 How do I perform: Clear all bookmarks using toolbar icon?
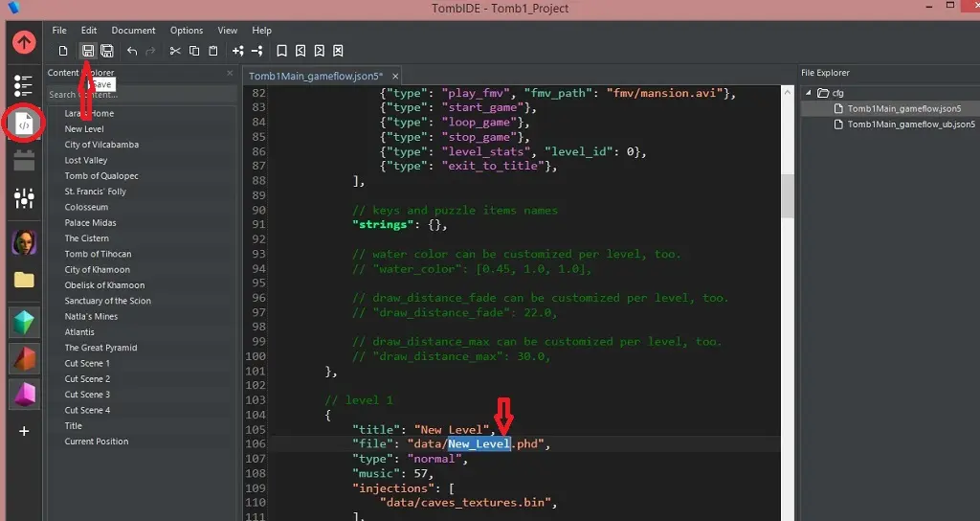pos(339,51)
